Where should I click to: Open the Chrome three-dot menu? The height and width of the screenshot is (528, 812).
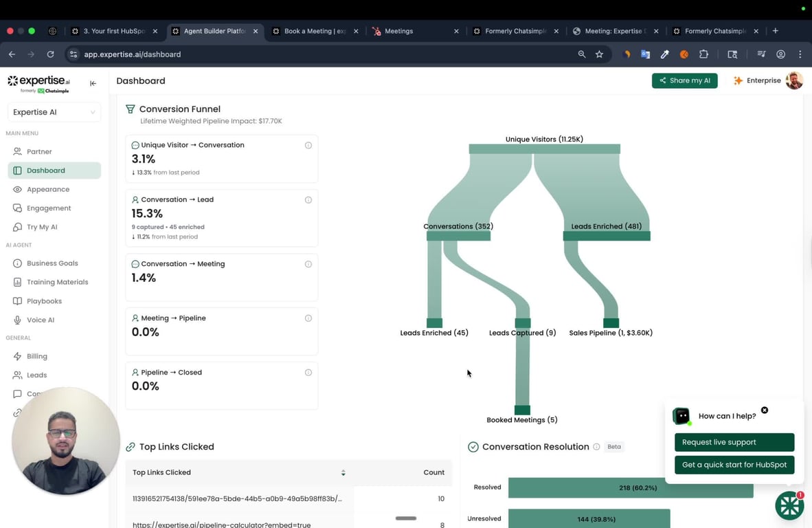[800, 54]
